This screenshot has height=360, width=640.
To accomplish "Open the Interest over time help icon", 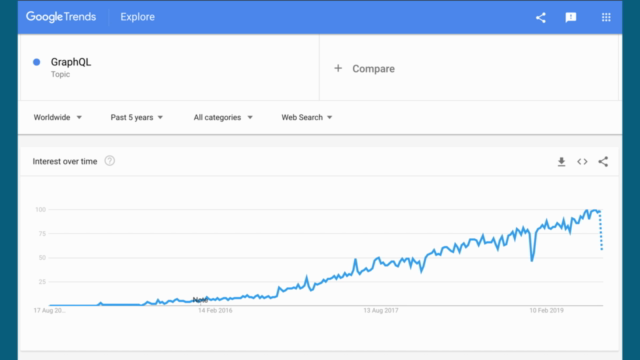I will coord(109,161).
